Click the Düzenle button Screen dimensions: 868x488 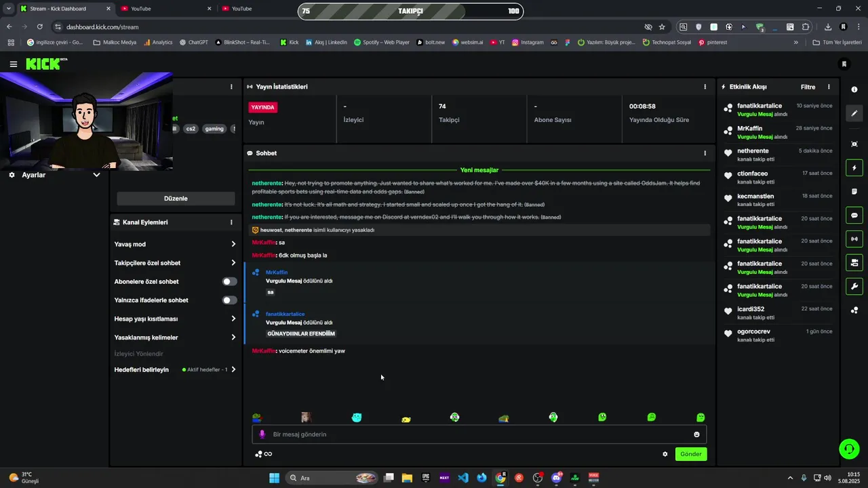pyautogui.click(x=176, y=199)
